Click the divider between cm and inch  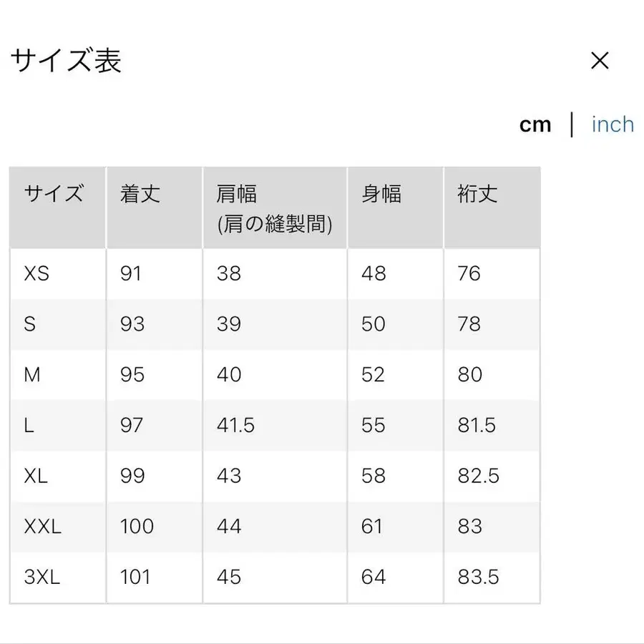pyautogui.click(x=573, y=125)
